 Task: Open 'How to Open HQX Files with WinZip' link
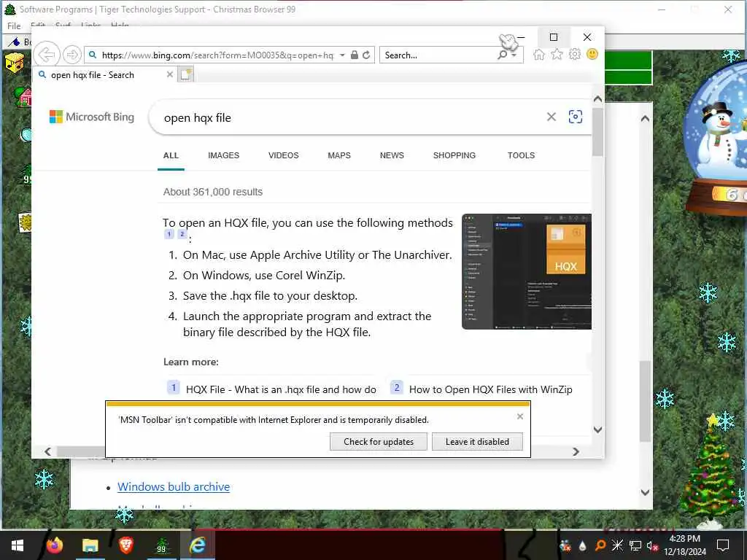coord(491,389)
